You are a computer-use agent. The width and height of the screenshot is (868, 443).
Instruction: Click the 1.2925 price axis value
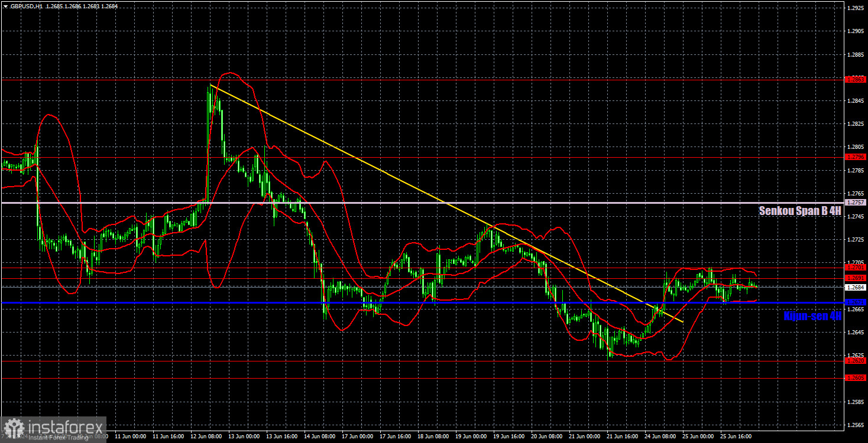856,8
